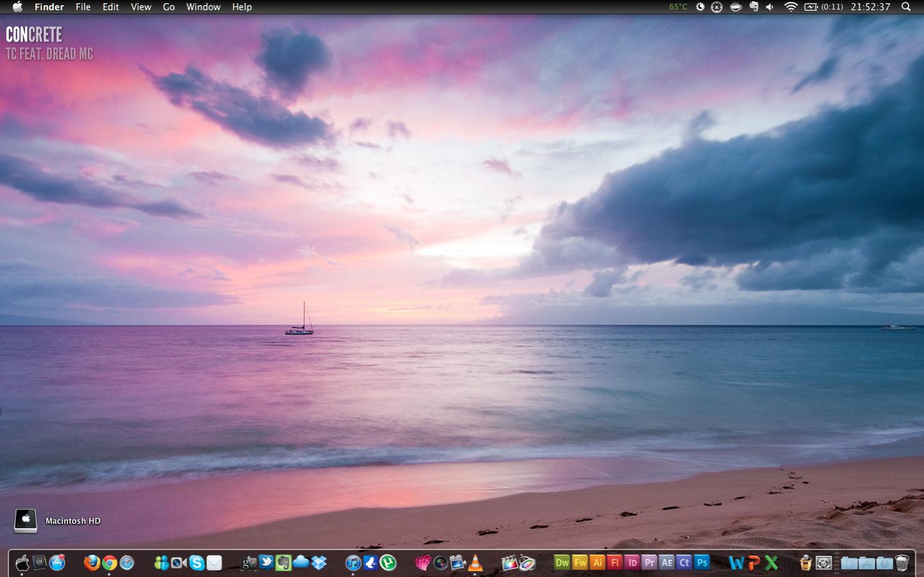Launch Adobe Dreamweaver (Dw) from Dock
This screenshot has height=577, width=924.
(562, 563)
